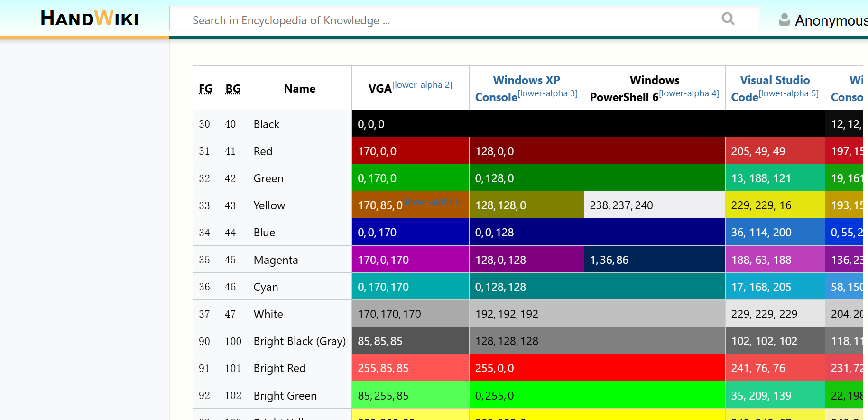Click the lower-alpha 5 footnote reference

point(788,93)
